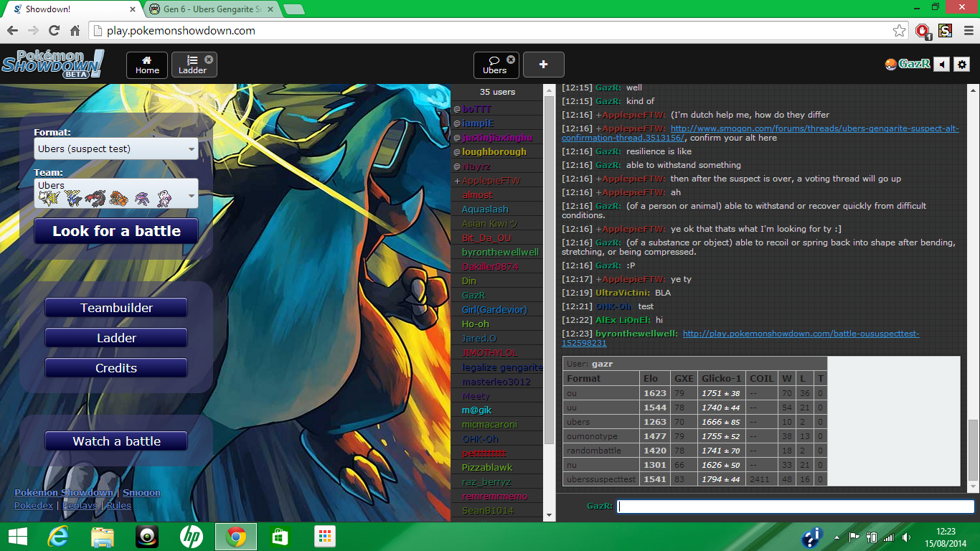Click Watch a battle
Viewport: 980px width, 551px height.
click(x=116, y=441)
